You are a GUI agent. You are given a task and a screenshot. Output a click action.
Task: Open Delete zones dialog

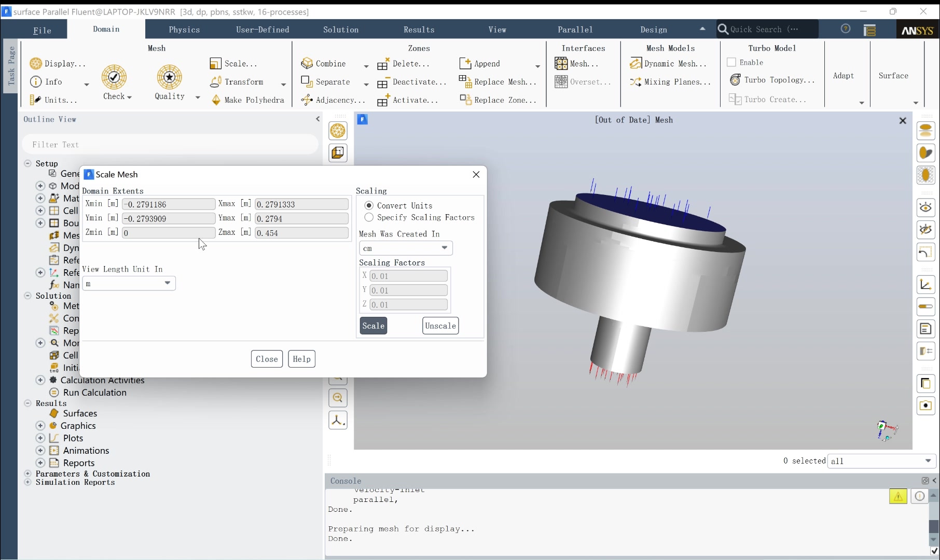pos(404,63)
